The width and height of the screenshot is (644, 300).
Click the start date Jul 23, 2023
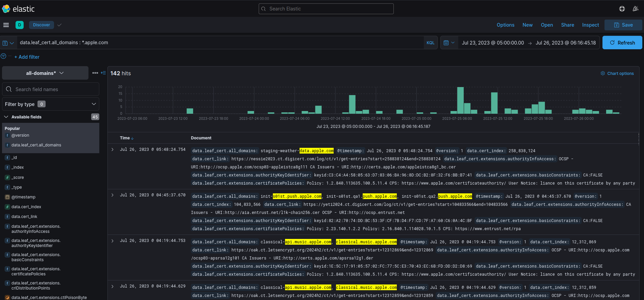pyautogui.click(x=493, y=43)
